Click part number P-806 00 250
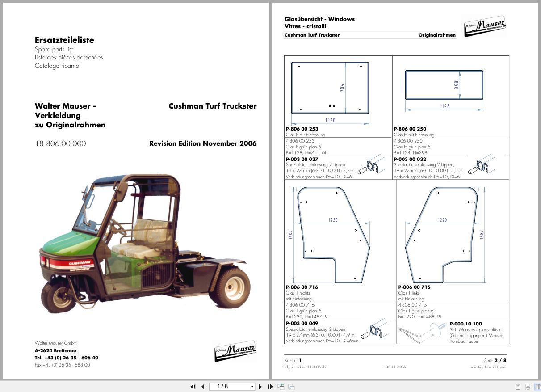Screen dimensions: 541x392 click(x=410, y=129)
